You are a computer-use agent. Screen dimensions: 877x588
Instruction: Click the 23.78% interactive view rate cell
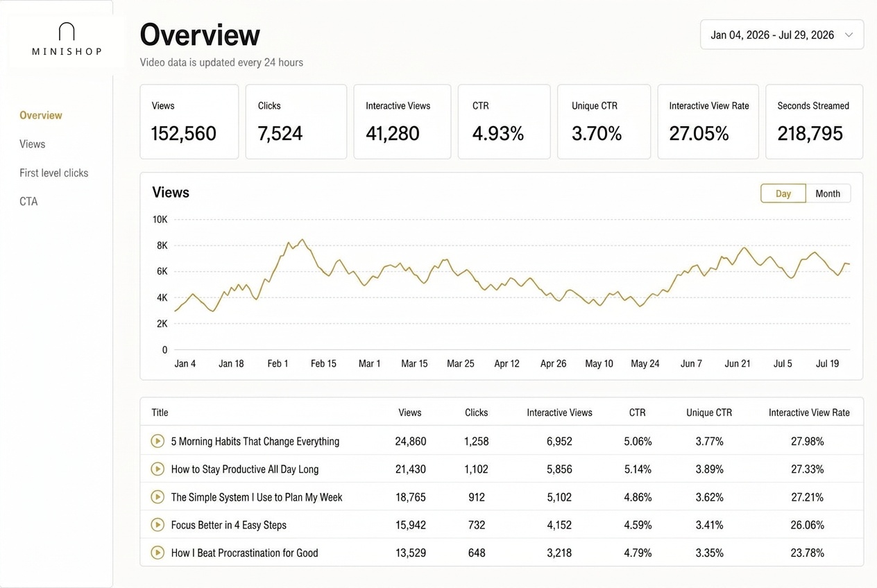point(808,553)
